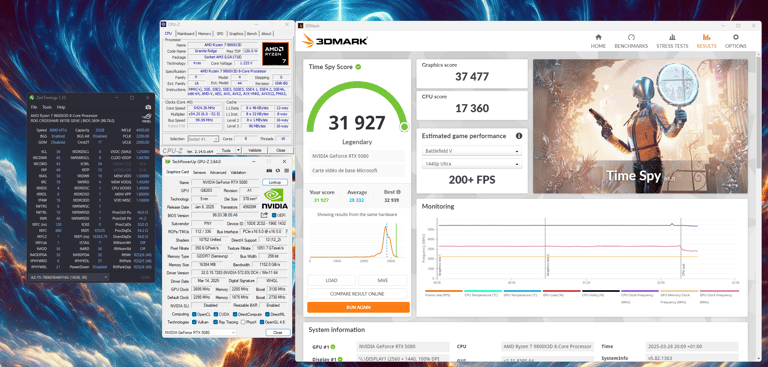Click the GPU-Z screenshot camera icon
Screen dimensions: 768x367
268,171
